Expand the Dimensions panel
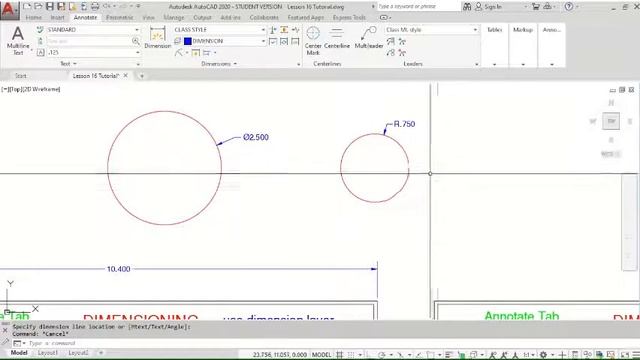 pyautogui.click(x=219, y=64)
